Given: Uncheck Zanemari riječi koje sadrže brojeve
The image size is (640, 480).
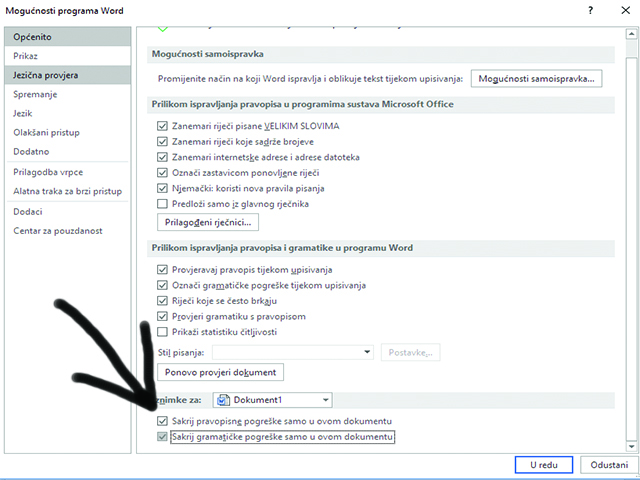Looking at the screenshot, I should [162, 142].
